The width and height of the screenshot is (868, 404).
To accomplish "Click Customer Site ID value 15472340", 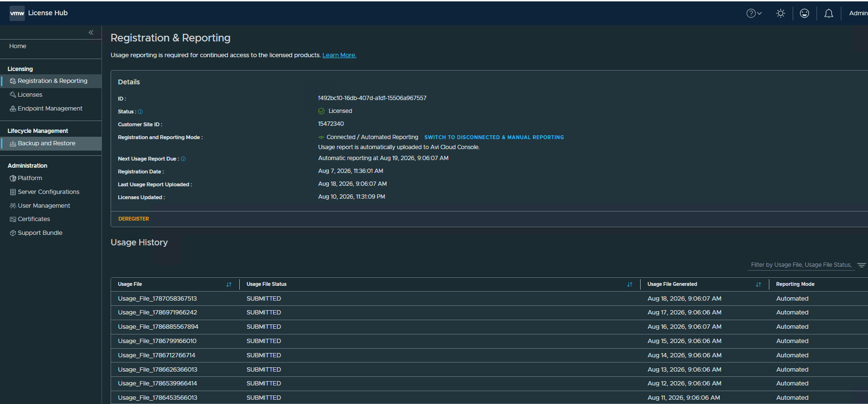I will (331, 124).
